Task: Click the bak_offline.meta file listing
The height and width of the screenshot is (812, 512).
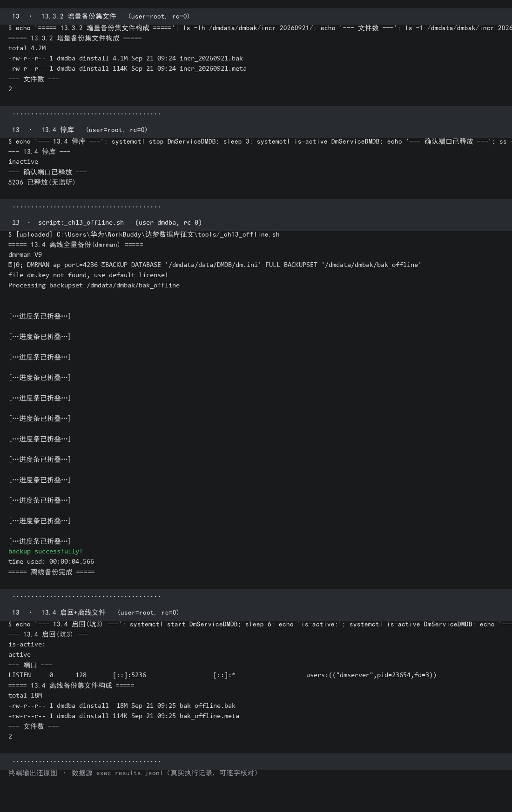Action: click(x=124, y=716)
